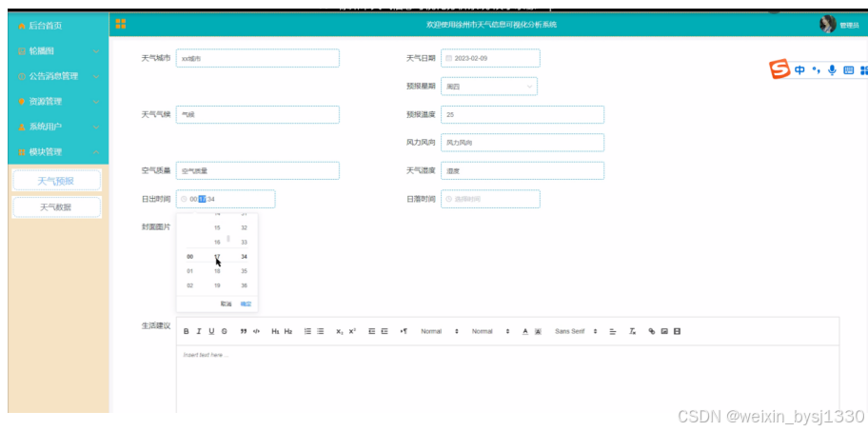Toggle underline formatting in the editor
Image resolution: width=868 pixels, height=431 pixels.
click(x=211, y=331)
